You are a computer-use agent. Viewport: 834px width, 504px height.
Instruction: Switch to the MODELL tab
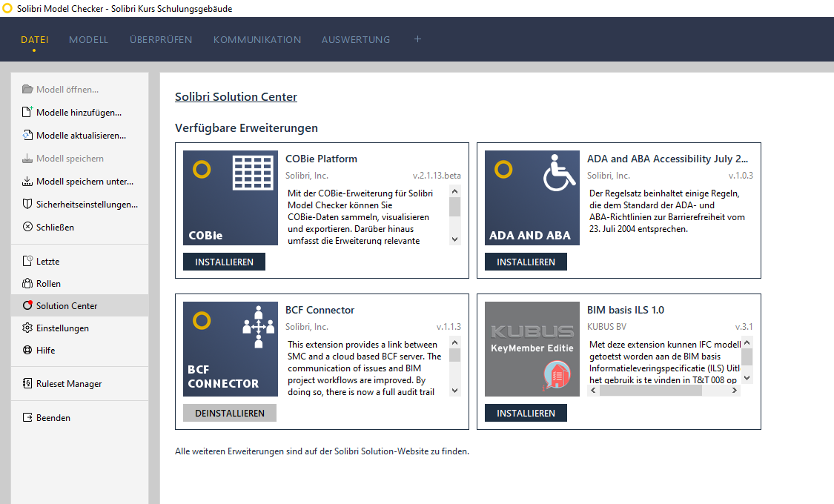[x=88, y=40]
